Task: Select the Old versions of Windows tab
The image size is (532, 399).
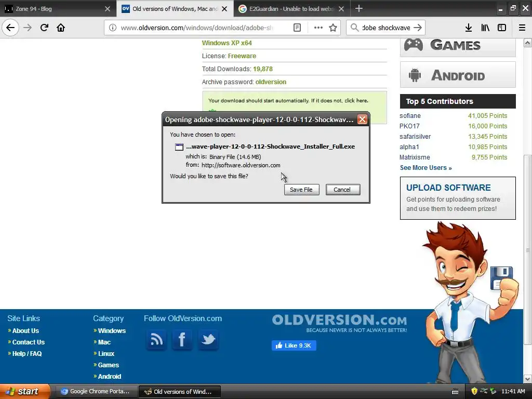Action: (x=175, y=9)
